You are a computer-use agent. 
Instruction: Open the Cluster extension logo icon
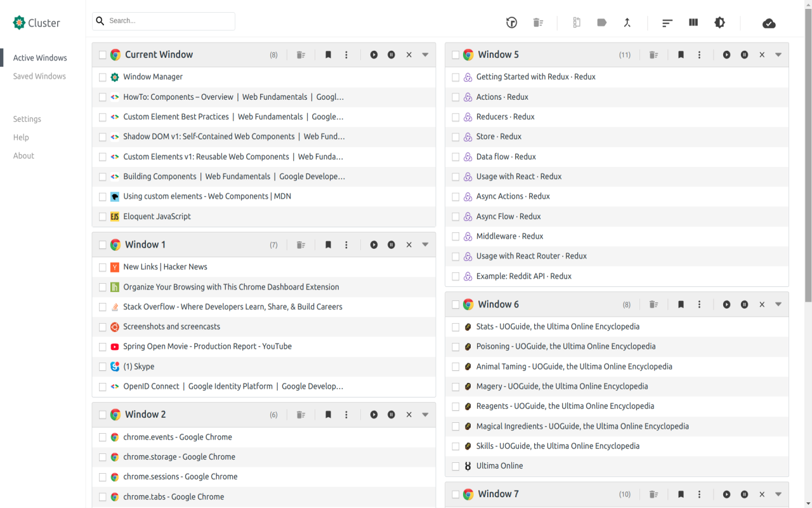click(x=18, y=22)
